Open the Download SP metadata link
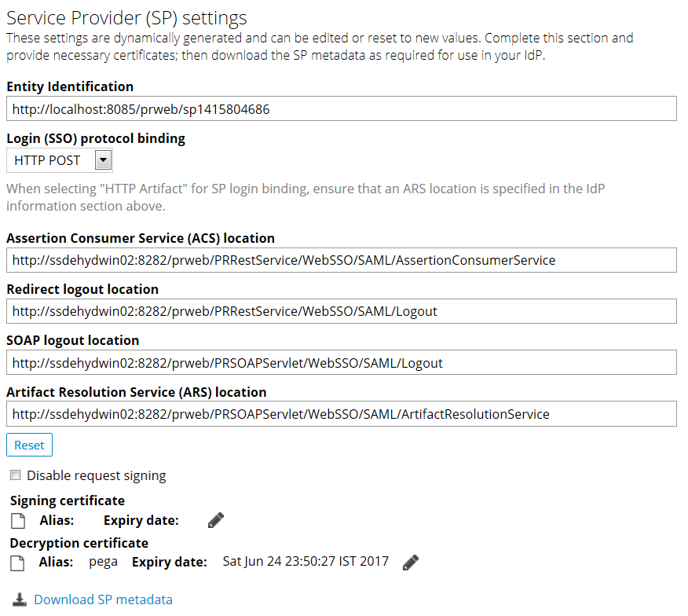The height and width of the screenshot is (616, 688). [103, 599]
